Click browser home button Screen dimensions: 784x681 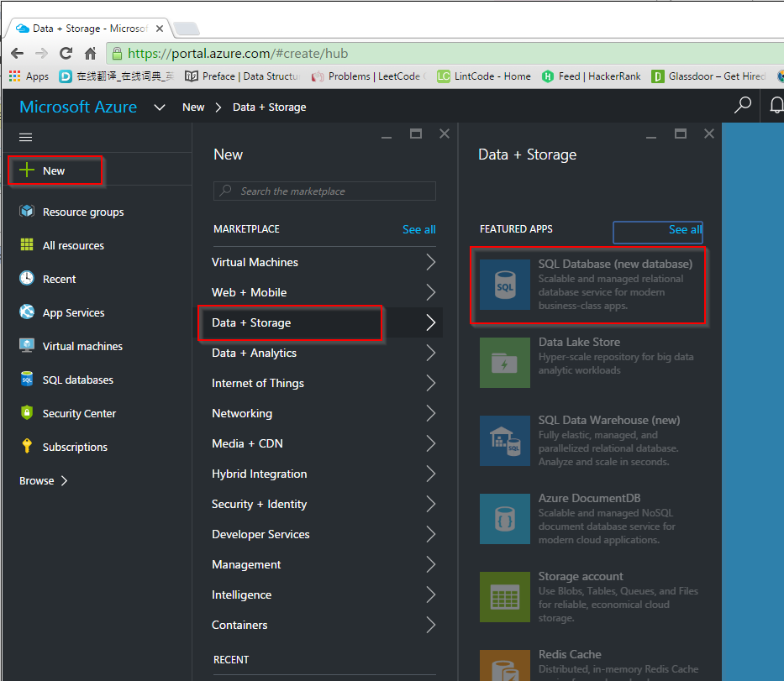(90, 53)
